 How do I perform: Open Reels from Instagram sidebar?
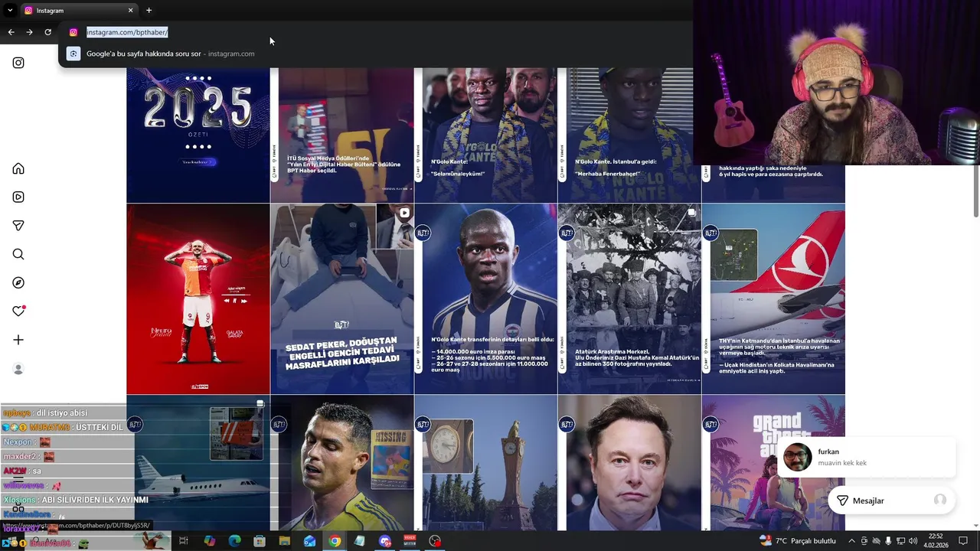click(18, 197)
